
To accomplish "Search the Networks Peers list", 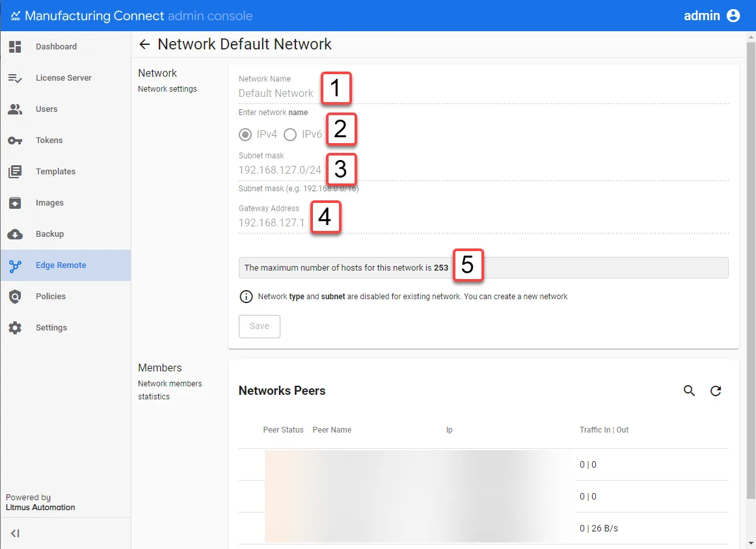I will (690, 391).
